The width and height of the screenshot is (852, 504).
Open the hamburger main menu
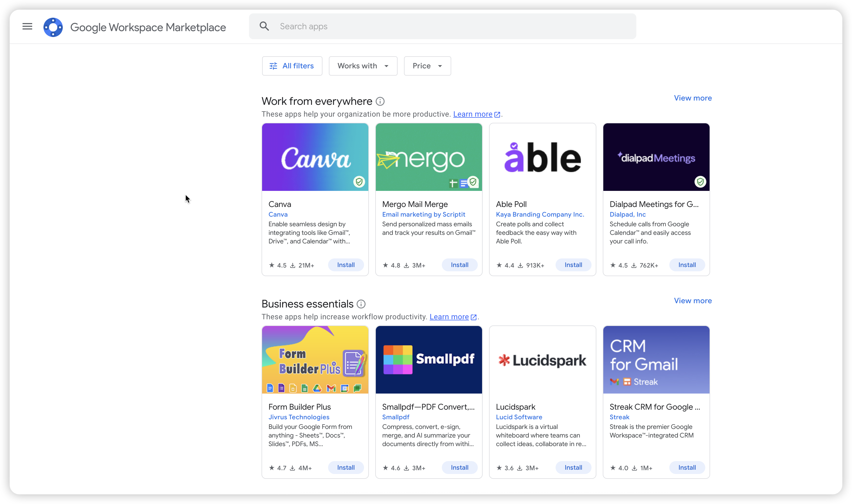[x=27, y=27]
